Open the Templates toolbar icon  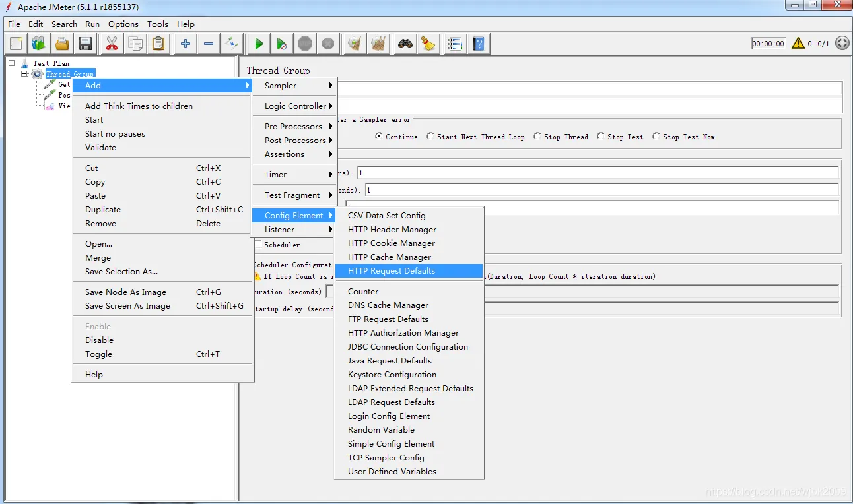click(x=39, y=44)
